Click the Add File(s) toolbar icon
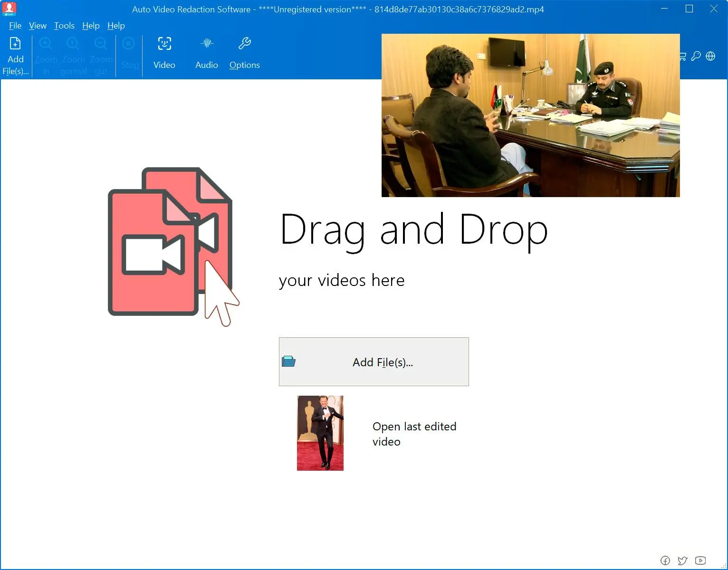This screenshot has width=728, height=570. click(15, 44)
